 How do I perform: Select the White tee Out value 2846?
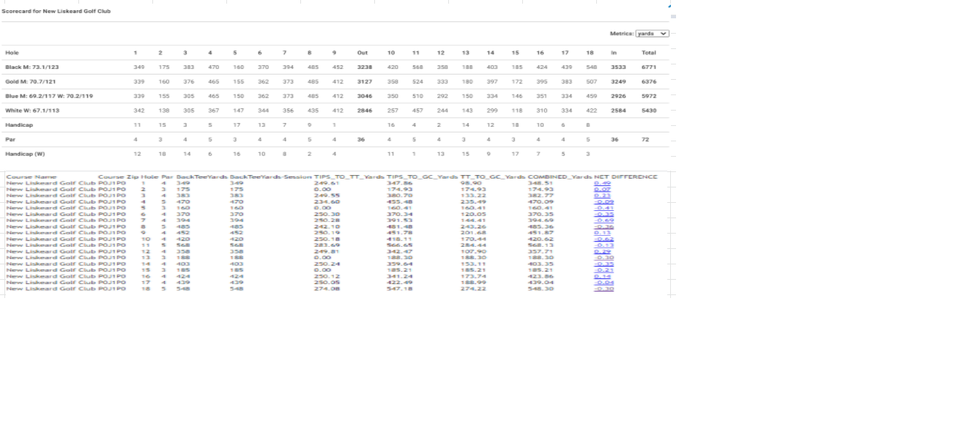point(365,111)
